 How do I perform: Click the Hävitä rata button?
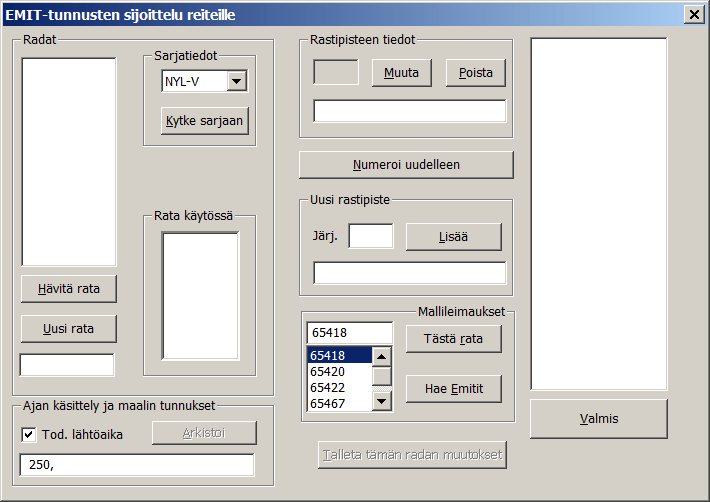[69, 289]
